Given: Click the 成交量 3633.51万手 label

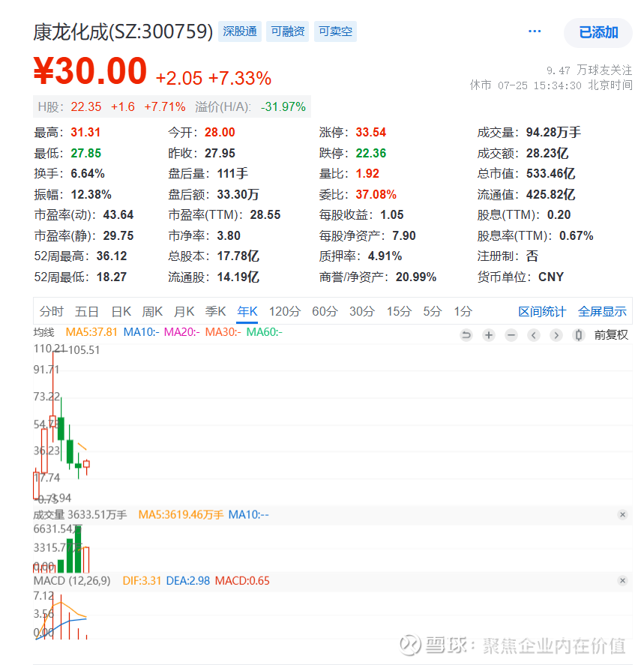Looking at the screenshot, I should point(80,515).
